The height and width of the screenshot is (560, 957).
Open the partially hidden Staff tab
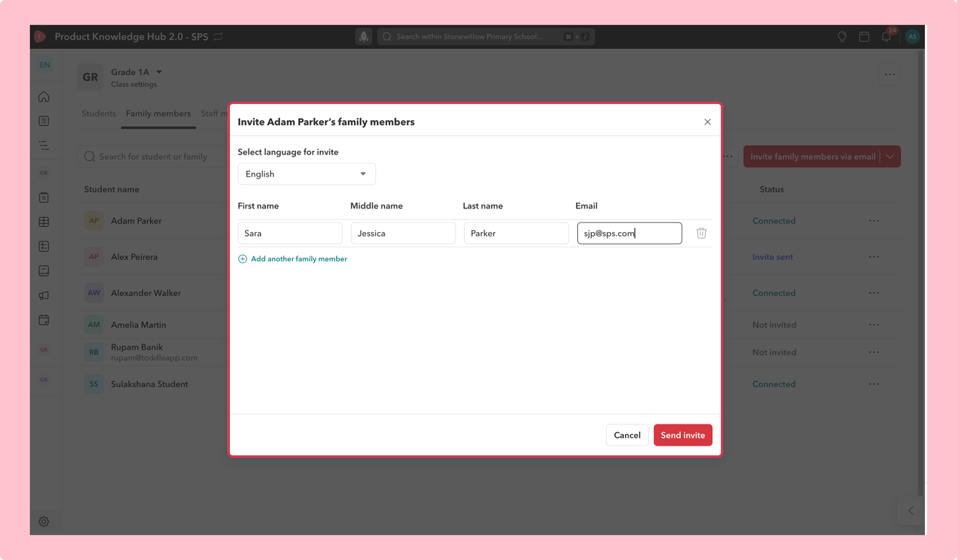click(214, 114)
